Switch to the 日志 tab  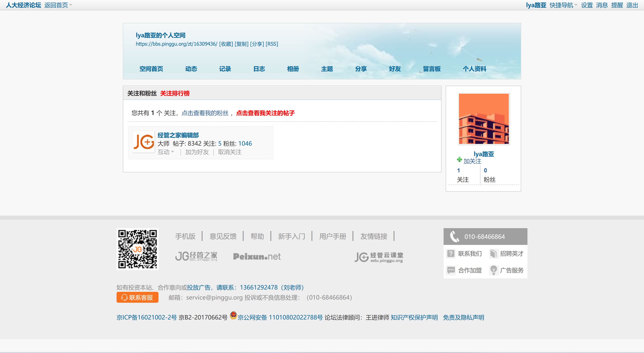click(259, 69)
